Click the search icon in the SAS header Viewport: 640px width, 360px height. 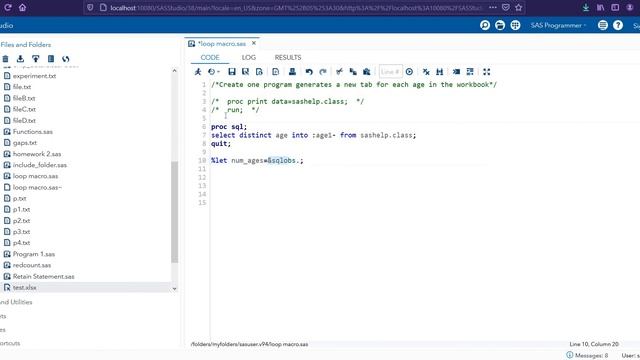click(x=485, y=25)
